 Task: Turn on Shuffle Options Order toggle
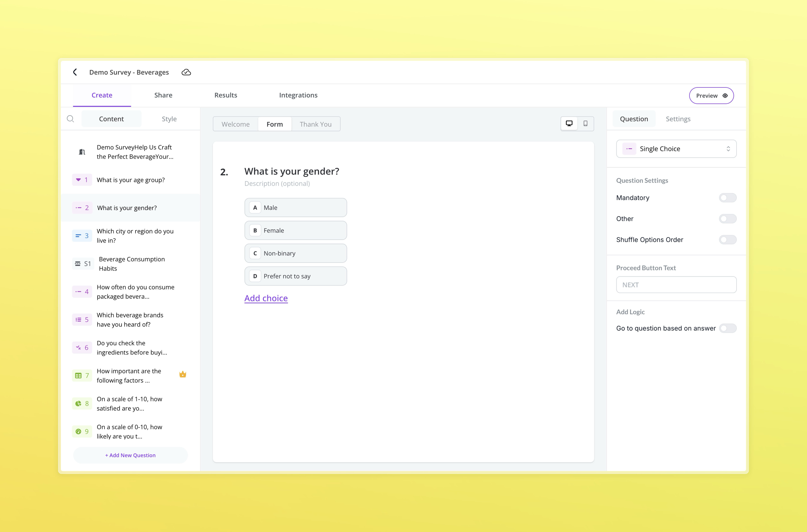[728, 240]
